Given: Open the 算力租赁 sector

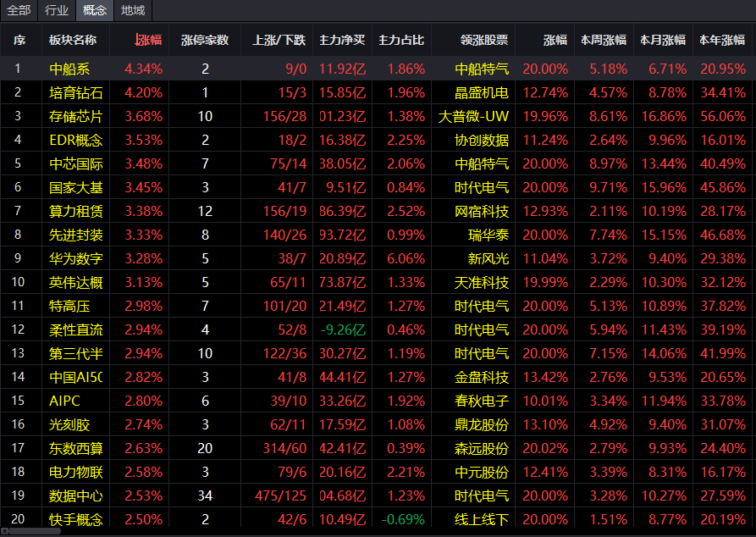Looking at the screenshot, I should [x=75, y=211].
